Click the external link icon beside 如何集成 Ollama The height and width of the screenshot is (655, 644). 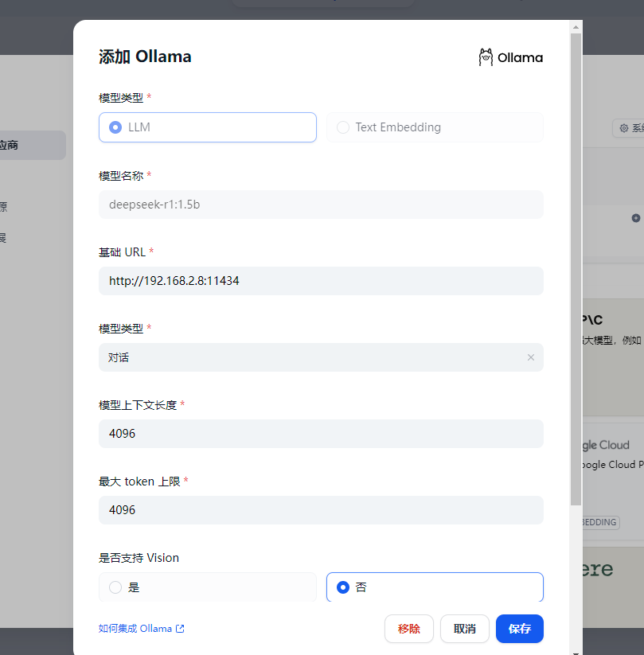click(180, 629)
